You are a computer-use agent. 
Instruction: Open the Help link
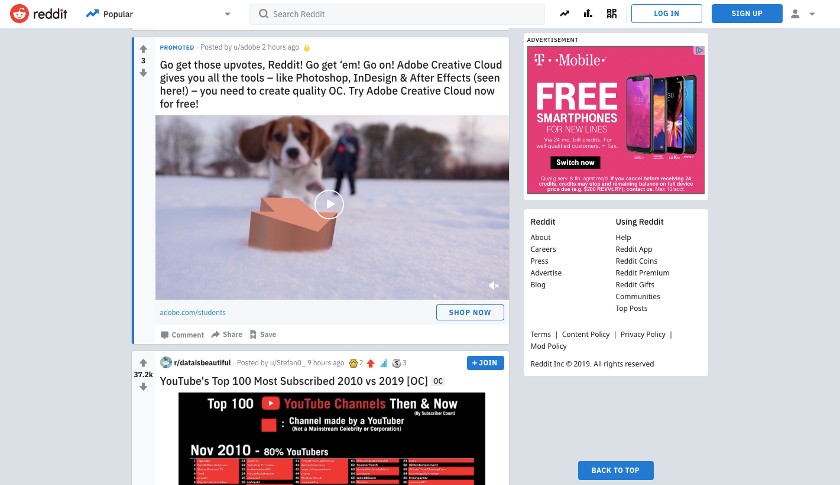click(x=623, y=237)
